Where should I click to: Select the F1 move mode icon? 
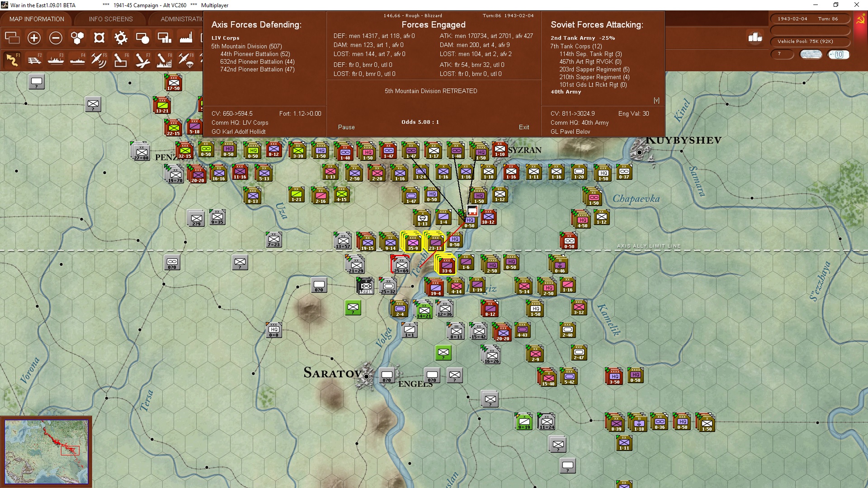(x=12, y=60)
